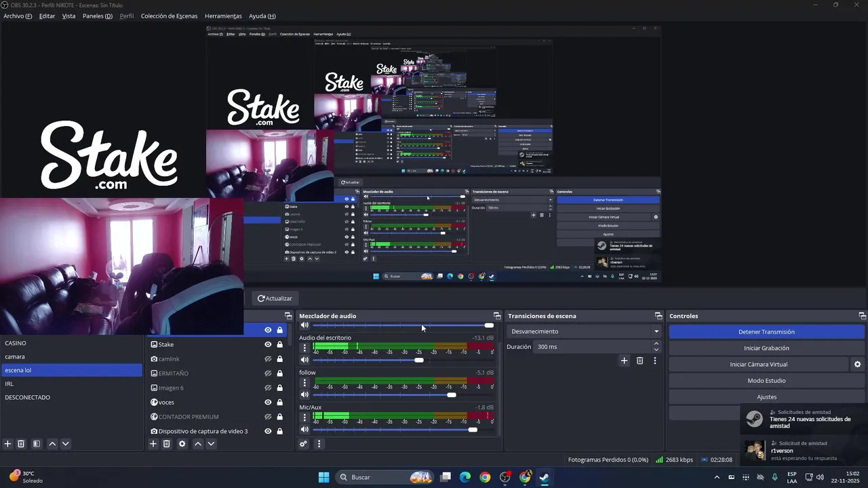Open source properties gear icon
The image size is (868, 488).
pos(182,444)
